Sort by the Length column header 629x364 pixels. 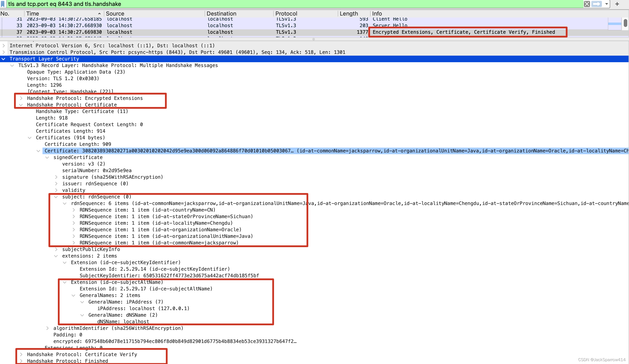click(x=354, y=14)
